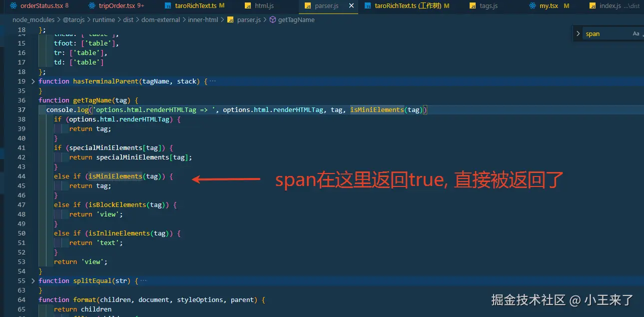Toggle match case (Aa) in the find widget
The width and height of the screenshot is (644, 317).
pyautogui.click(x=636, y=33)
